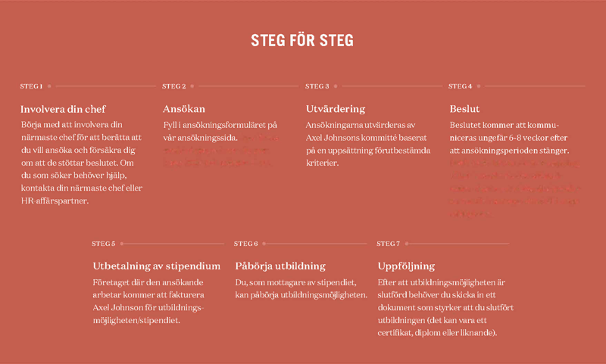Screen dimensions: 606x364
Task: Click the Uppföljning step heading
Action: coord(406,266)
